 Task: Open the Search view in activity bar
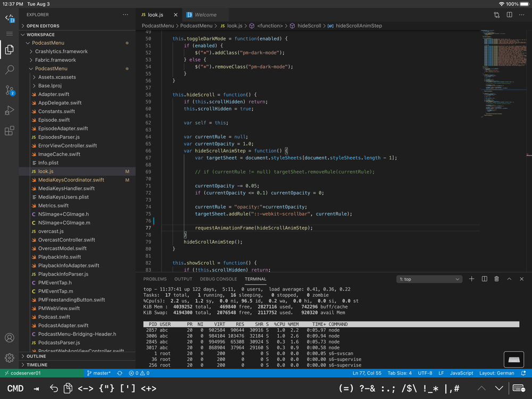click(x=10, y=70)
